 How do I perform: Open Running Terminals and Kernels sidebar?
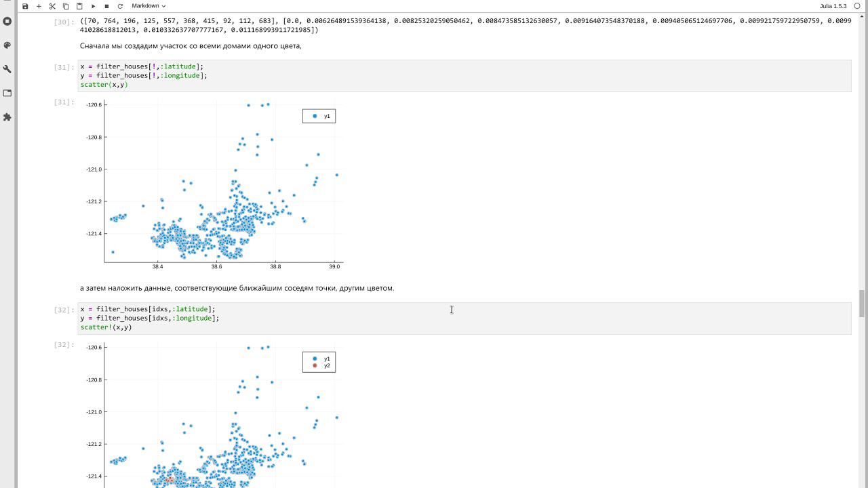click(7, 21)
